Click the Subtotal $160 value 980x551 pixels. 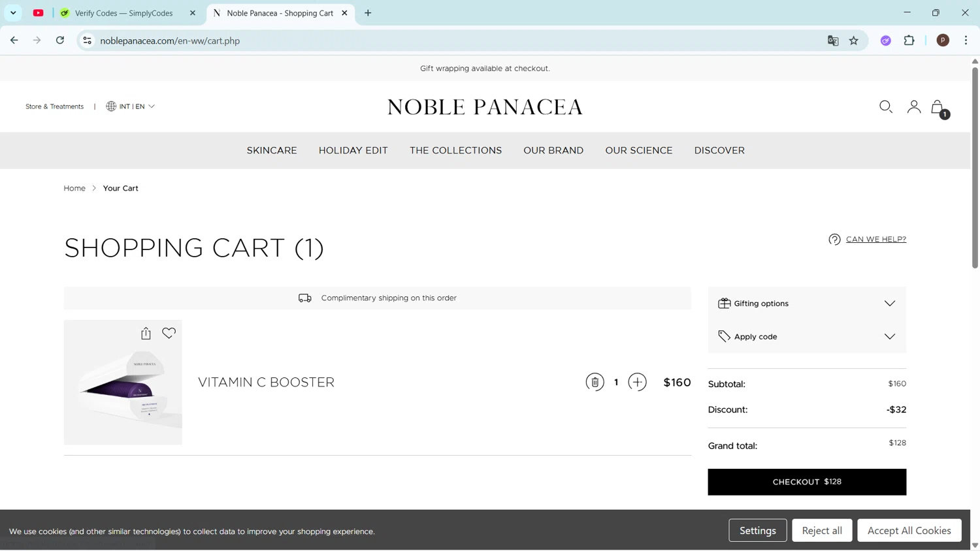click(x=897, y=384)
